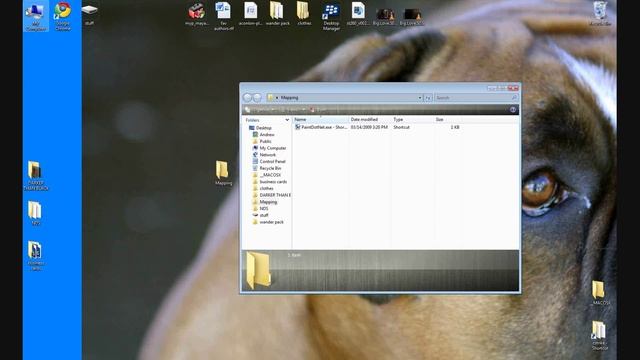Select wander pack in the Folders tree
This screenshot has width=640, height=360.
click(x=271, y=222)
